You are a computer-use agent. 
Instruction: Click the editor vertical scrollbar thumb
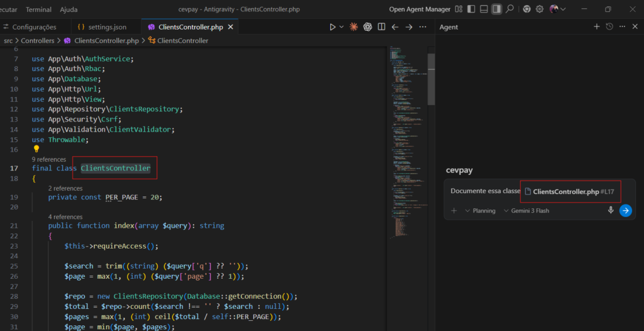(431, 79)
